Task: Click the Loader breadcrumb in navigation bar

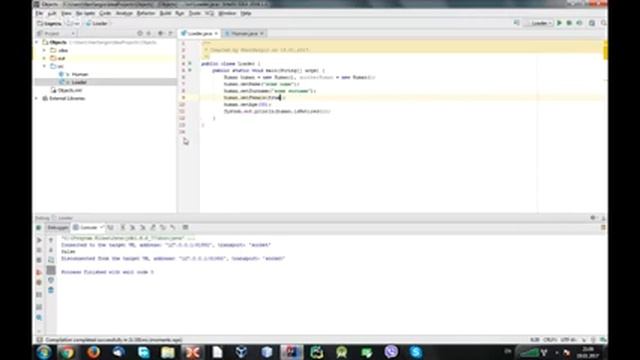Action: point(96,24)
